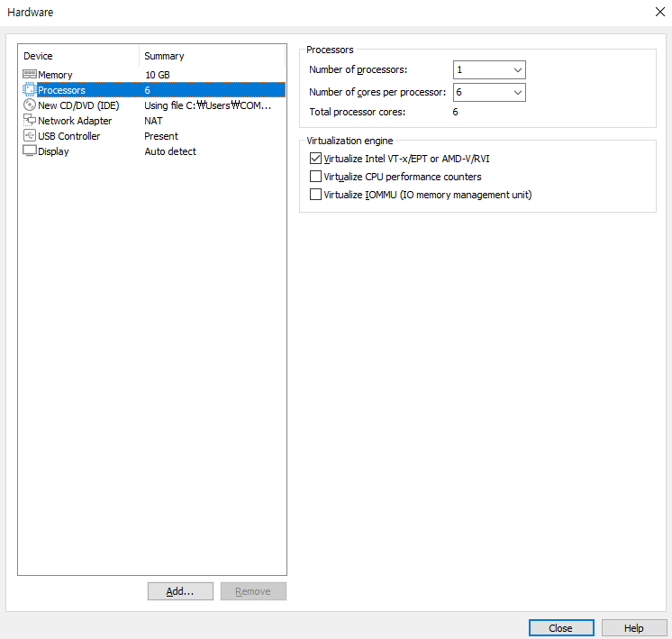The width and height of the screenshot is (672, 639).
Task: Select the Processors row label
Action: 62,90
